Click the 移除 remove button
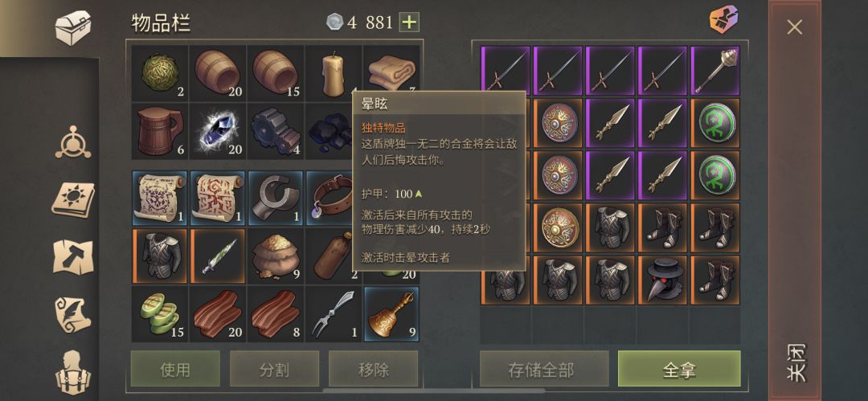The height and width of the screenshot is (401, 868). (373, 369)
